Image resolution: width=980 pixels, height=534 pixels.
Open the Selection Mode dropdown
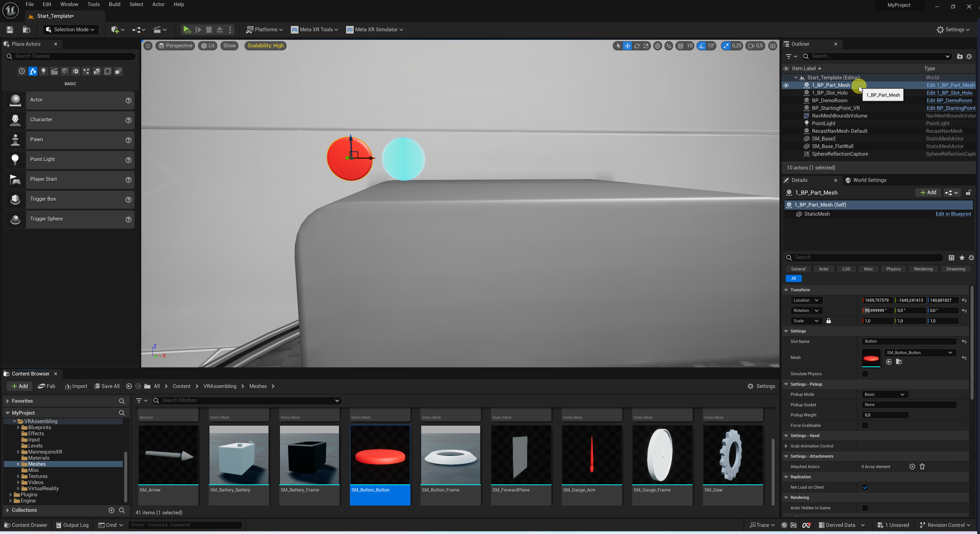coord(70,29)
